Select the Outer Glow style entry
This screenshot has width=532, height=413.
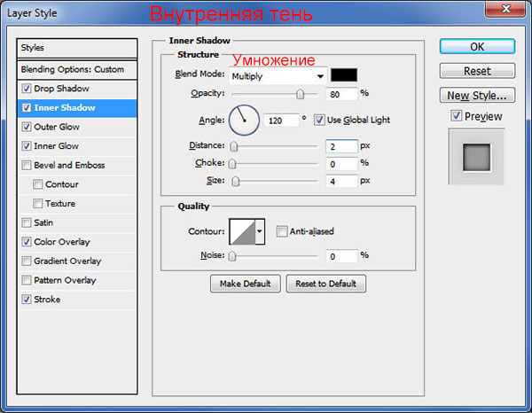coord(57,127)
